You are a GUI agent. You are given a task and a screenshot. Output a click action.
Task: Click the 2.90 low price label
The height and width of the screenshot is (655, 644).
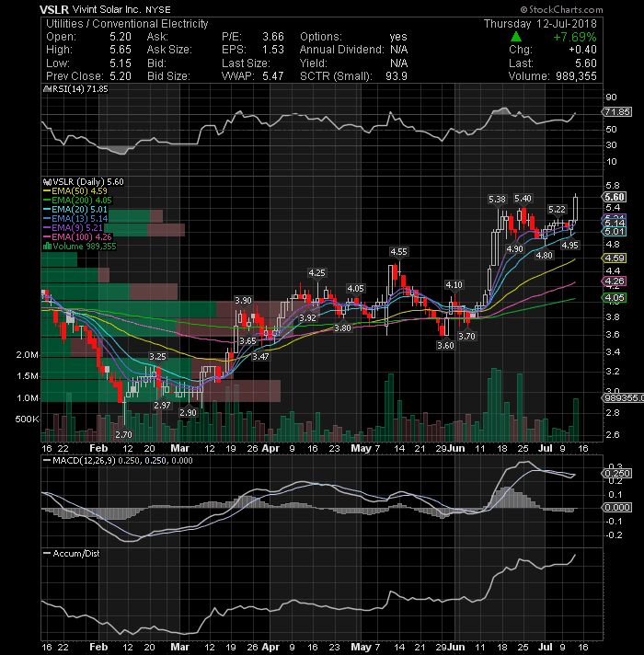pyautogui.click(x=188, y=413)
